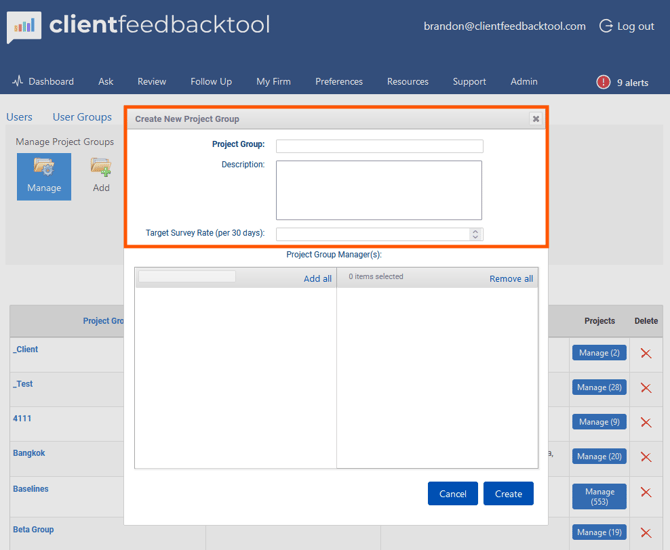Open the Dashboard menu

51,82
